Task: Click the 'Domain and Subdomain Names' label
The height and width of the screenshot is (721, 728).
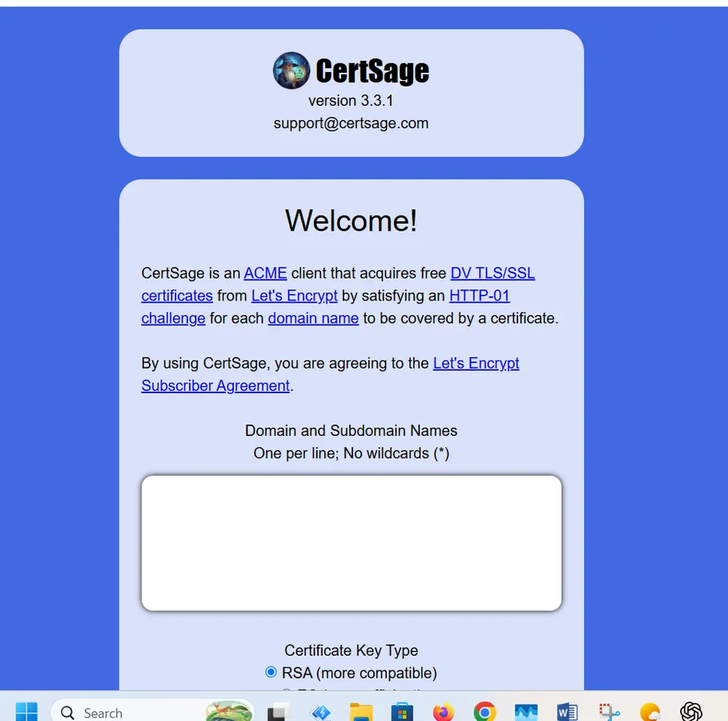Action: 351,431
